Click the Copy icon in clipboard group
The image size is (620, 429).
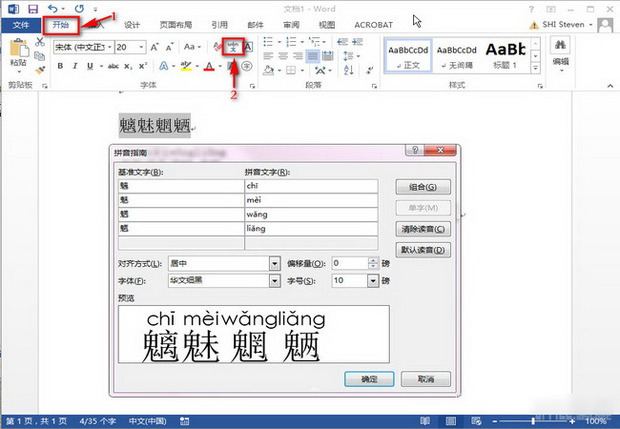coord(39,56)
